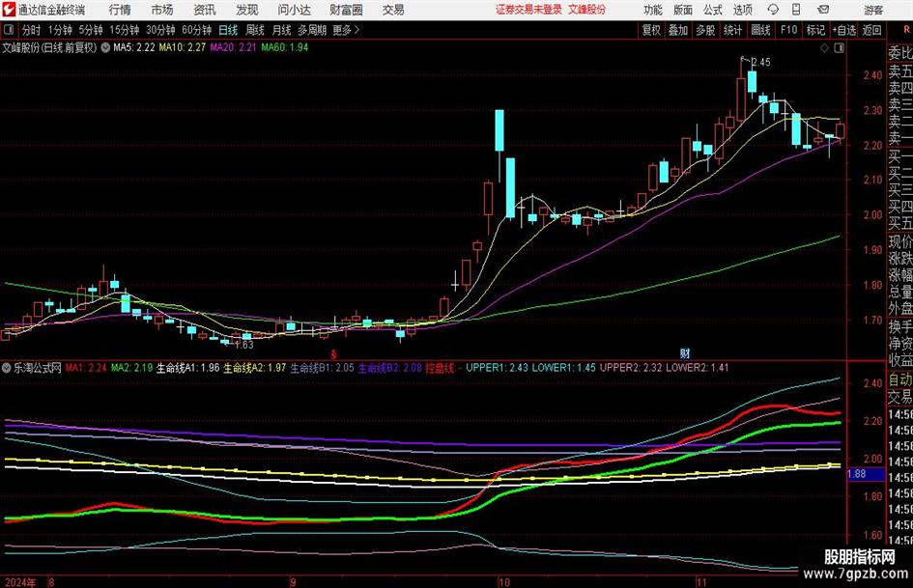The width and height of the screenshot is (913, 588).
Task: Open the 资讯 menu
Action: (205, 10)
